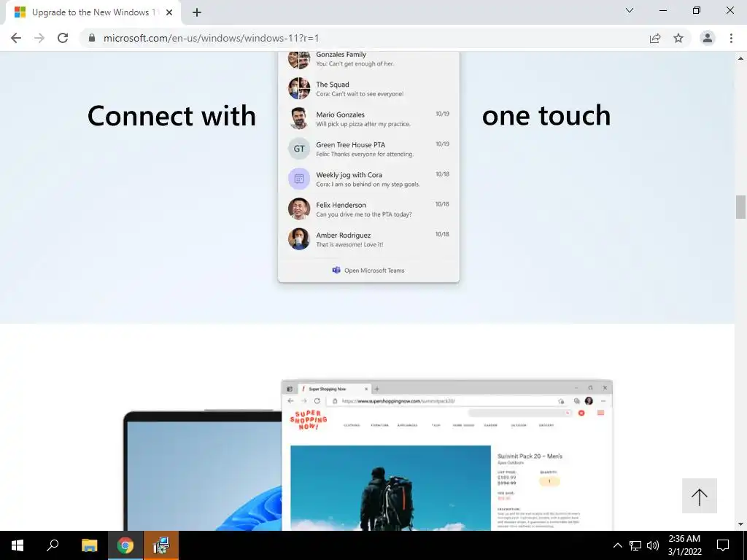Share this page icon in address bar
The image size is (747, 560).
point(655,38)
